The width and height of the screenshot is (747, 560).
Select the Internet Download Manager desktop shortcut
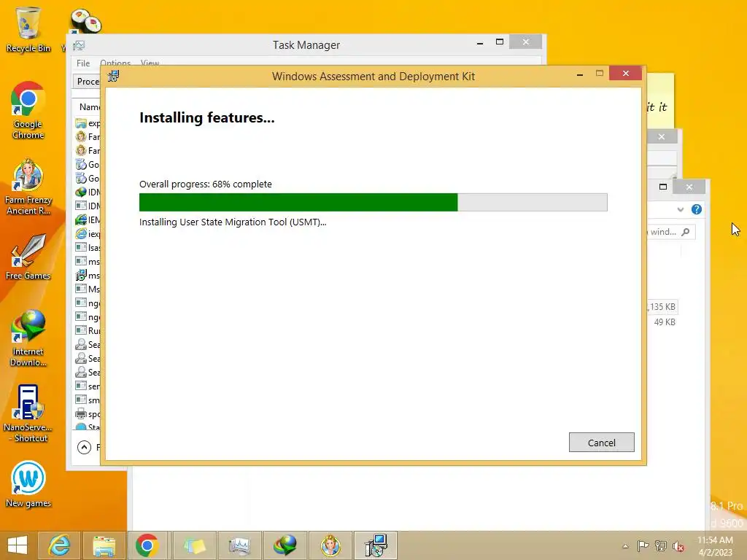(28, 338)
